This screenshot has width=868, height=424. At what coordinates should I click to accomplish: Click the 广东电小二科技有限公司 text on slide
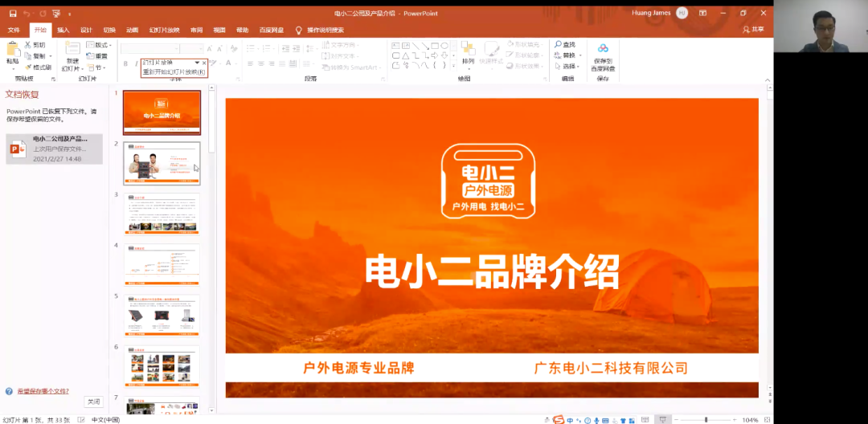(611, 368)
